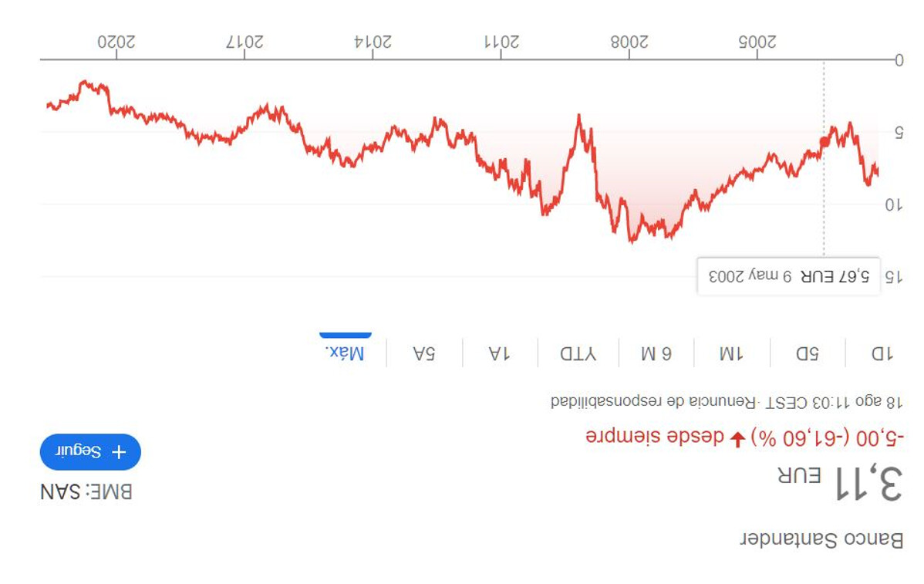
Task: Switch chart to 1A period
Action: pyautogui.click(x=500, y=353)
